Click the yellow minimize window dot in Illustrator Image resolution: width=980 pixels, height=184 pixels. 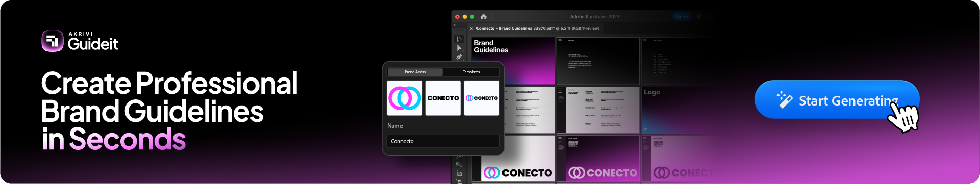click(465, 17)
